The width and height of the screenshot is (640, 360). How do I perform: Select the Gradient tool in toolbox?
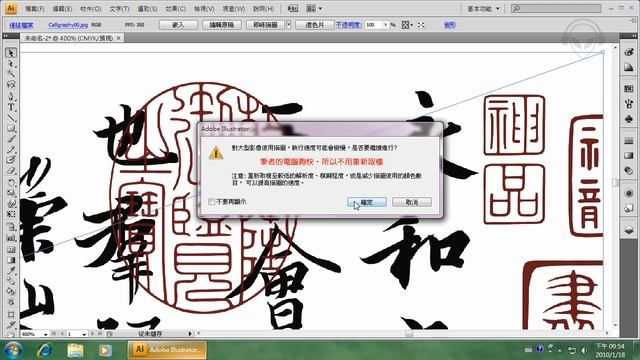tap(11, 260)
